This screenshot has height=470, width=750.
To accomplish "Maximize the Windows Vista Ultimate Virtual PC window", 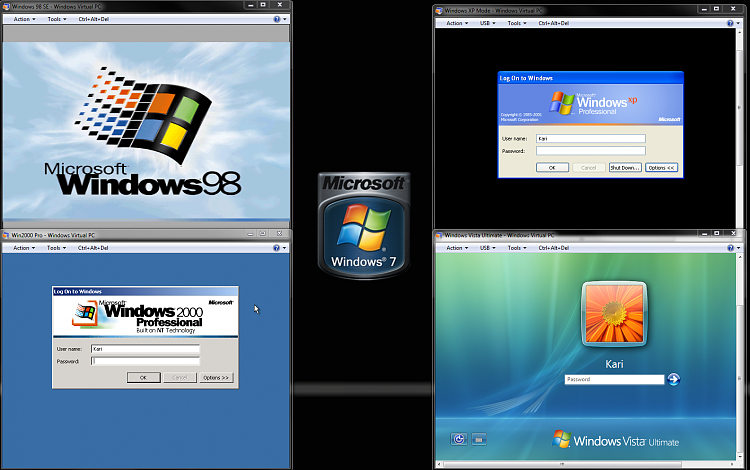I will click(717, 233).
